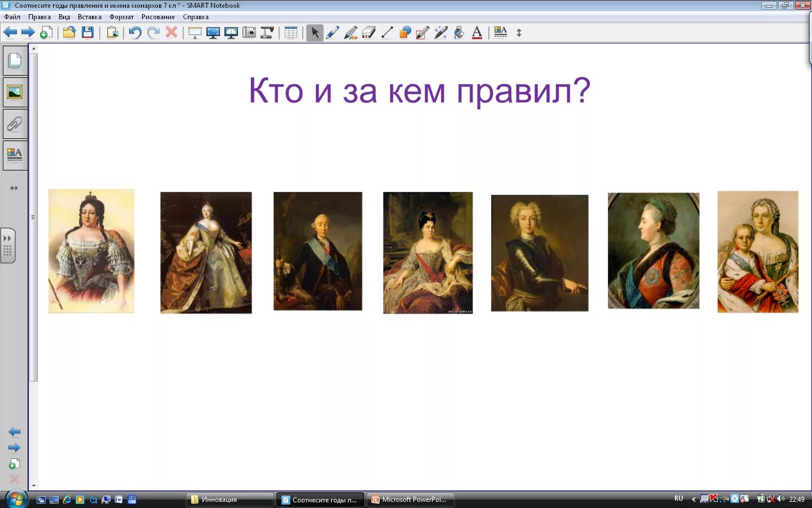812x508 pixels.
Task: Open the Windows Start button
Action: pyautogui.click(x=16, y=500)
